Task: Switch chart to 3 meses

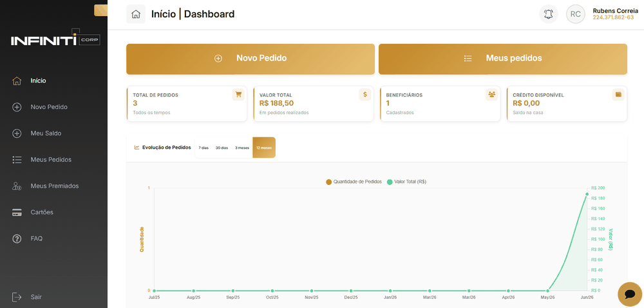Action: pos(242,148)
